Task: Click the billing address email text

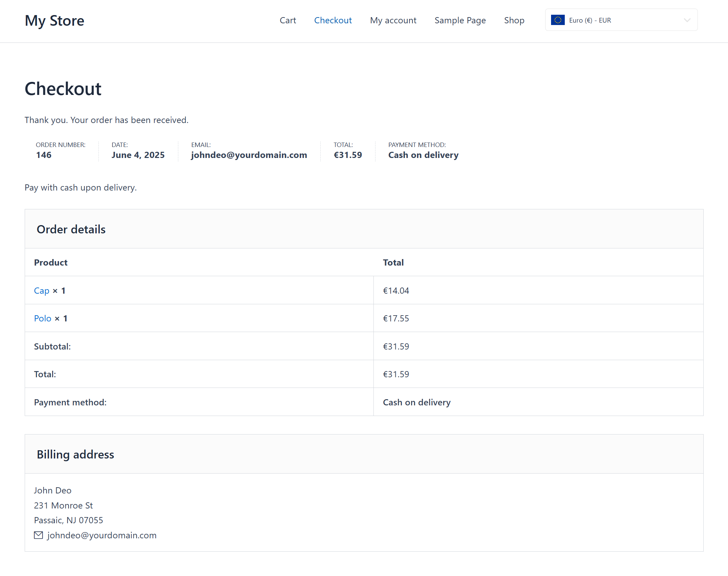Action: point(102,535)
